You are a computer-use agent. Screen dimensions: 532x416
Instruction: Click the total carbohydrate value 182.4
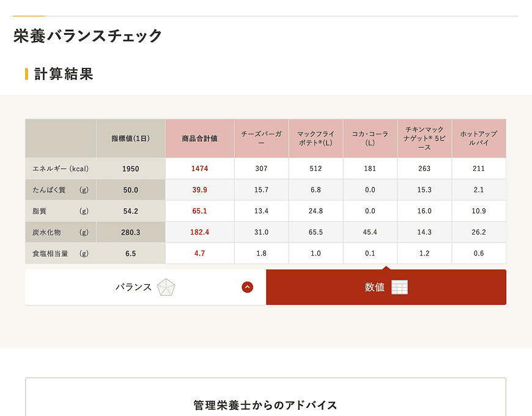tap(199, 232)
